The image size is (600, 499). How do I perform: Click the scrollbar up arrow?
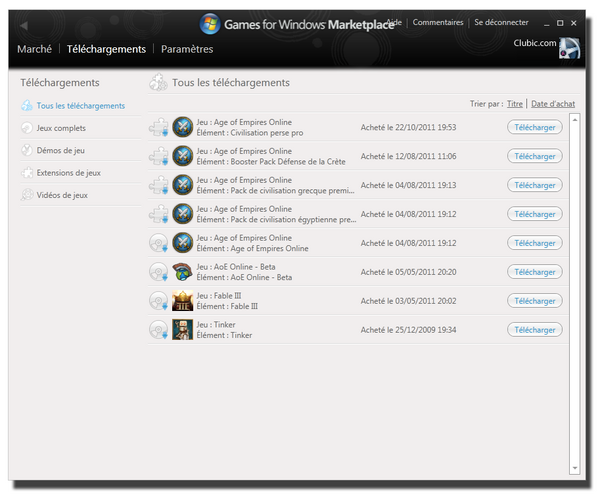(575, 120)
